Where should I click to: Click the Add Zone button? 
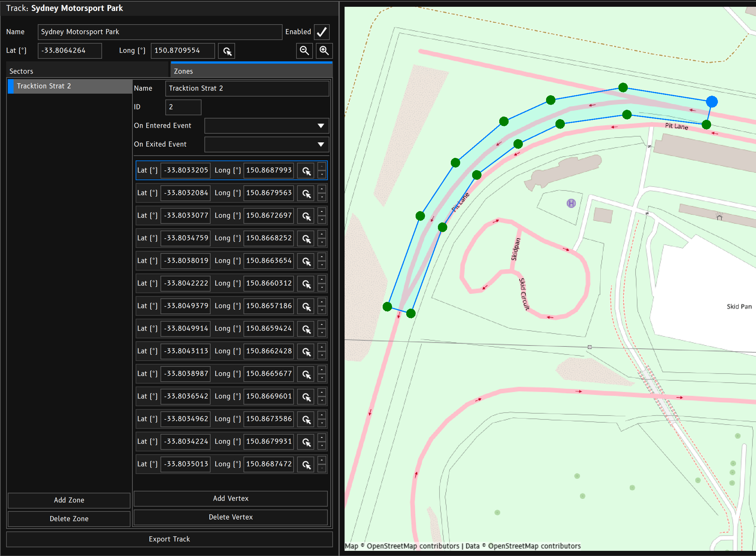[69, 500]
